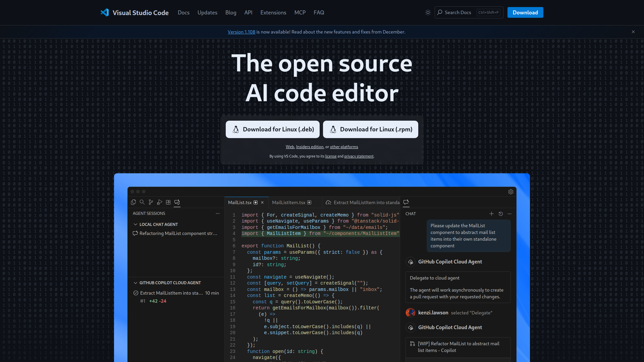
Task: Click the blue Download button in header
Action: (x=525, y=12)
